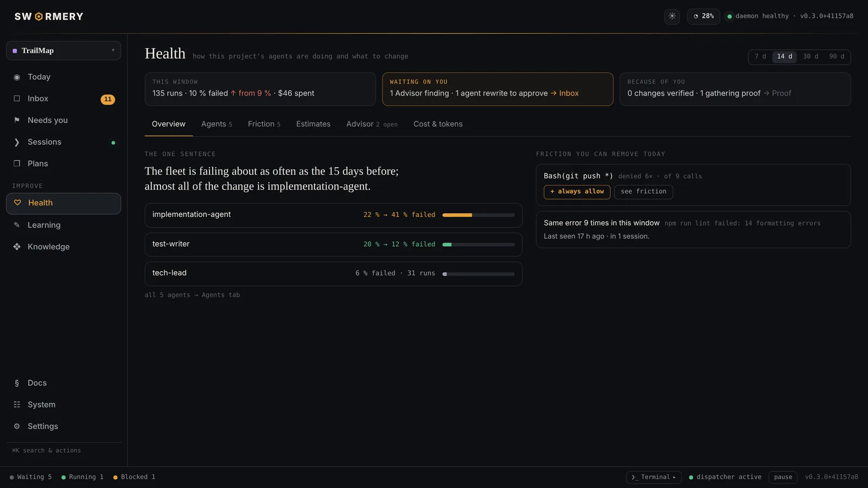Switch to the Agents tab
The height and width of the screenshot is (488, 868).
click(x=216, y=124)
